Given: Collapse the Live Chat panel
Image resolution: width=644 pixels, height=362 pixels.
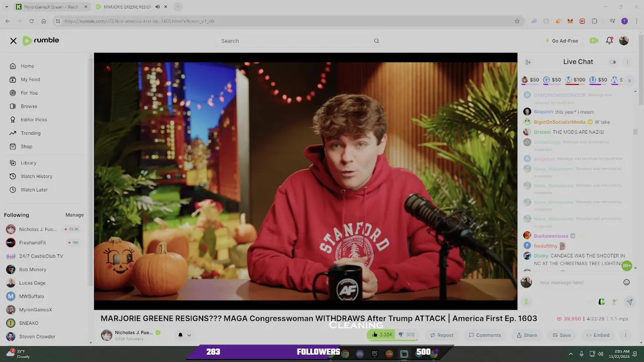Looking at the screenshot, I should click(528, 62).
